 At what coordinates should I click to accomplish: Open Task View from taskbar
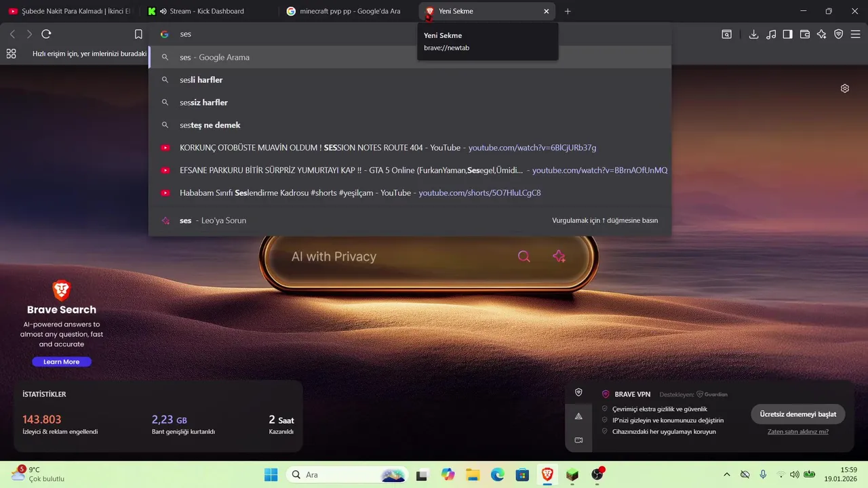pyautogui.click(x=422, y=474)
